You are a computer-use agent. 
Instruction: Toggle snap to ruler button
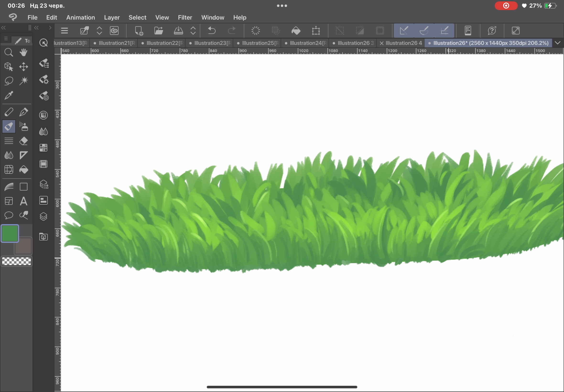(404, 31)
